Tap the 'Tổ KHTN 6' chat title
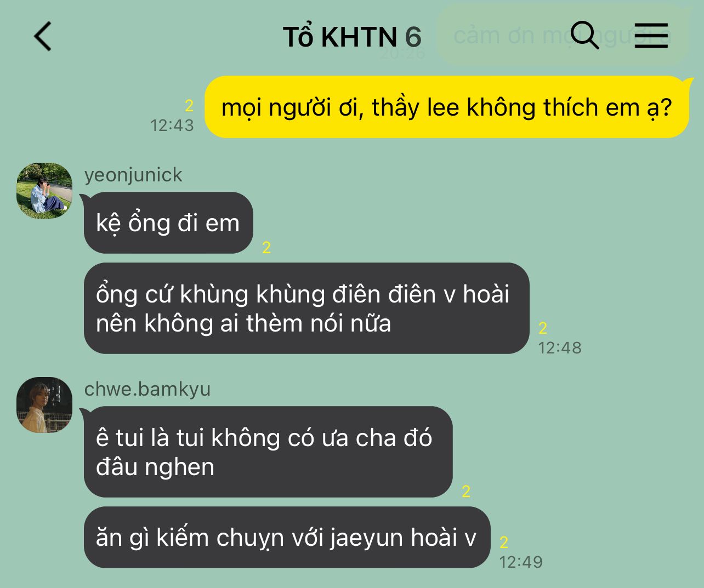Viewport: 704px width, 588px height. click(352, 37)
